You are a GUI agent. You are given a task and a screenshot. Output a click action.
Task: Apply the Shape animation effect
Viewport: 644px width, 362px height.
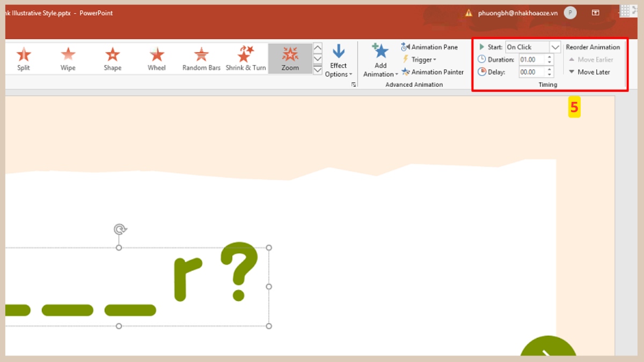pos(112,56)
